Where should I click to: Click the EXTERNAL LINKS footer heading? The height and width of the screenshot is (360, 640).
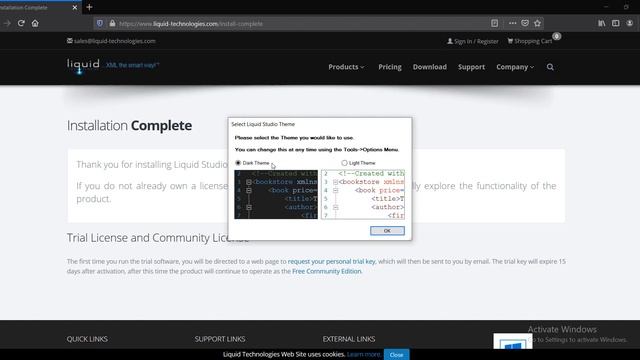pyautogui.click(x=349, y=339)
